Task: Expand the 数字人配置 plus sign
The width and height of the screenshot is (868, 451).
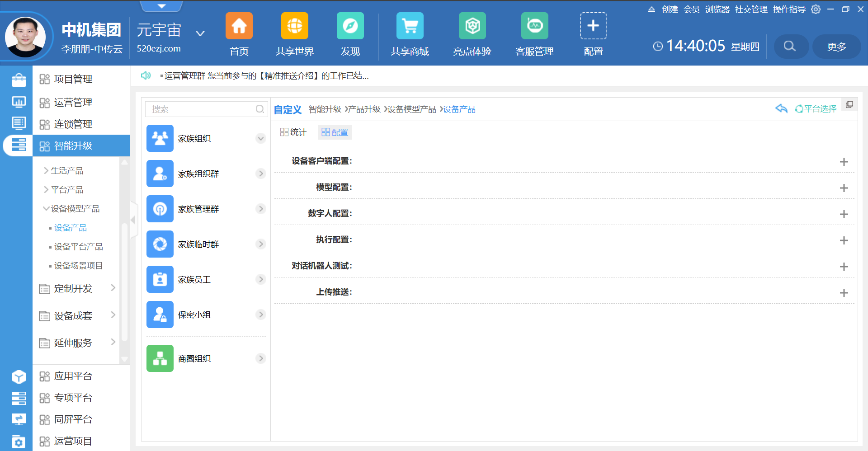Action: (x=844, y=214)
